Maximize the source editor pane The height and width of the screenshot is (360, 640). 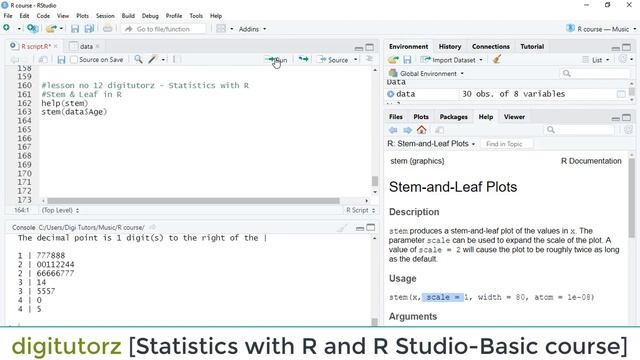(x=370, y=47)
